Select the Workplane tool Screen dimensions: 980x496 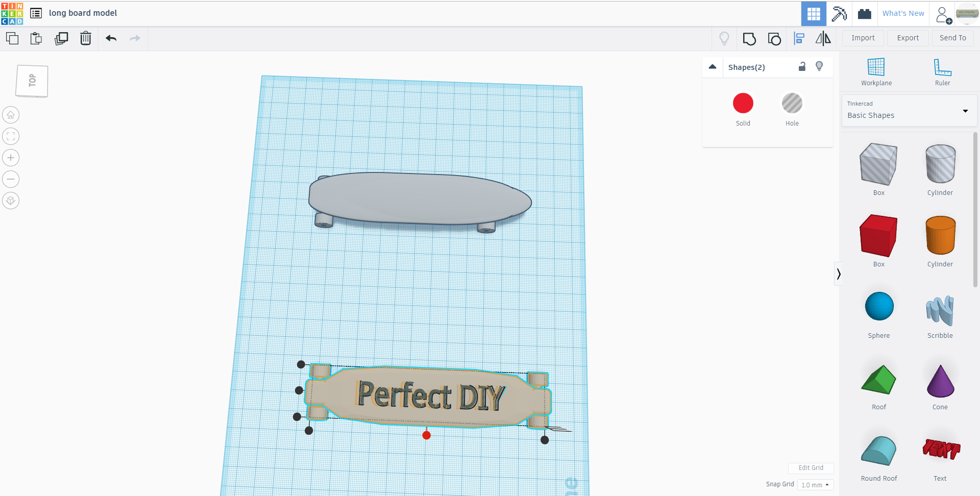(x=876, y=72)
